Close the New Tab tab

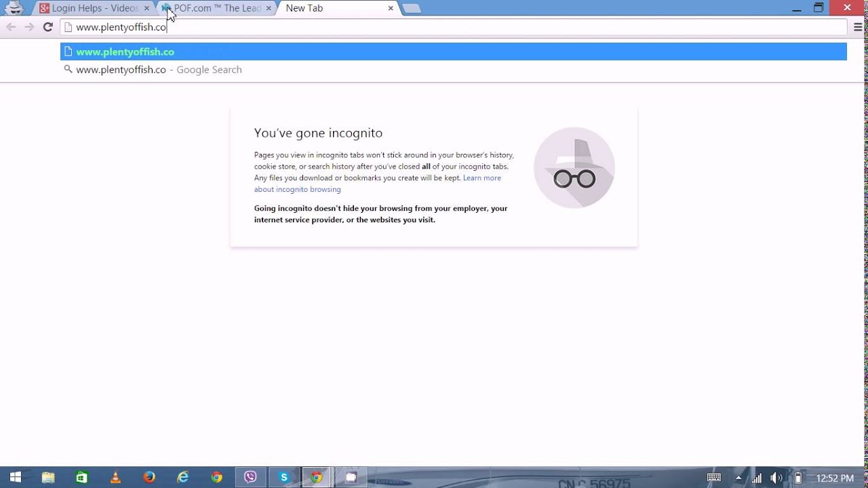click(x=391, y=8)
